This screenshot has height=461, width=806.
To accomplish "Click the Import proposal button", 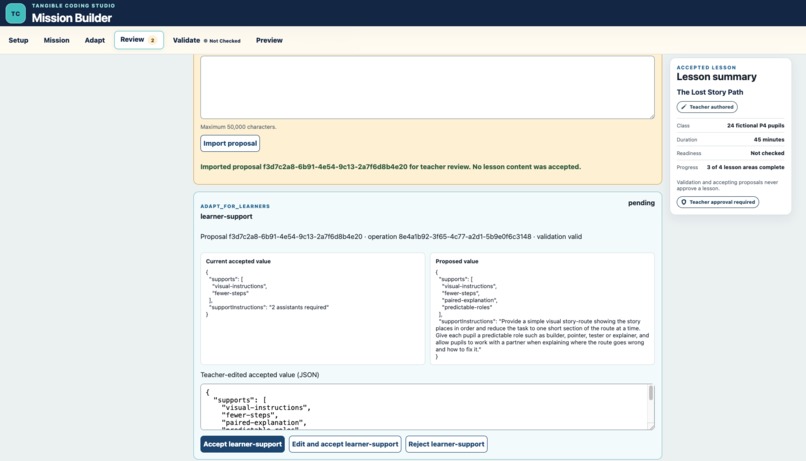I will click(230, 143).
